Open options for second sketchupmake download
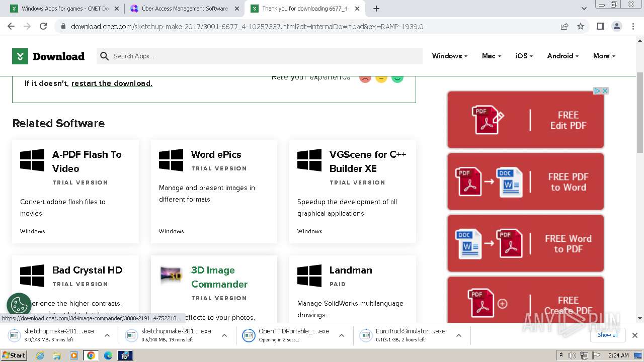The image size is (644, 362). (224, 335)
